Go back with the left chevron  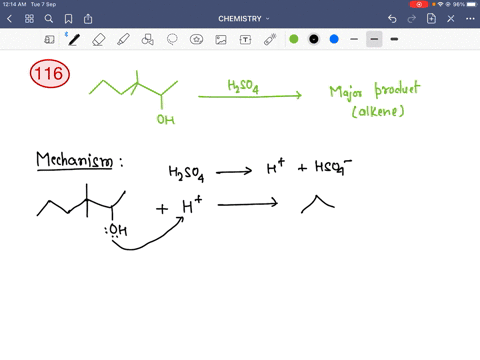(x=9, y=19)
